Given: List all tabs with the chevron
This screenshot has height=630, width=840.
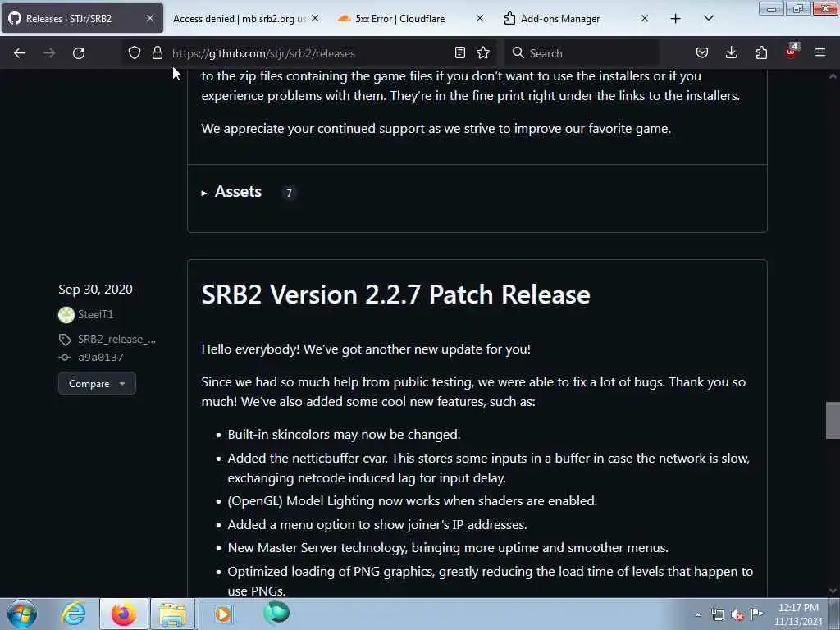Looking at the screenshot, I should [x=708, y=18].
